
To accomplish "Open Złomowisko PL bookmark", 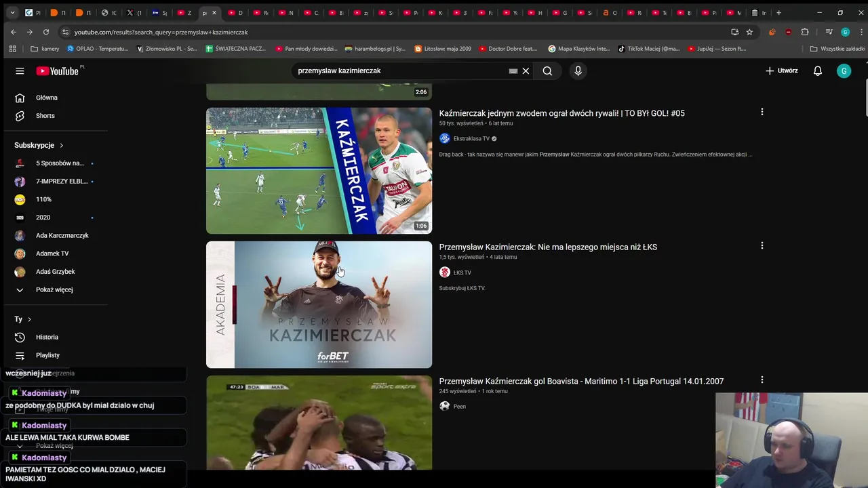I will tap(167, 49).
